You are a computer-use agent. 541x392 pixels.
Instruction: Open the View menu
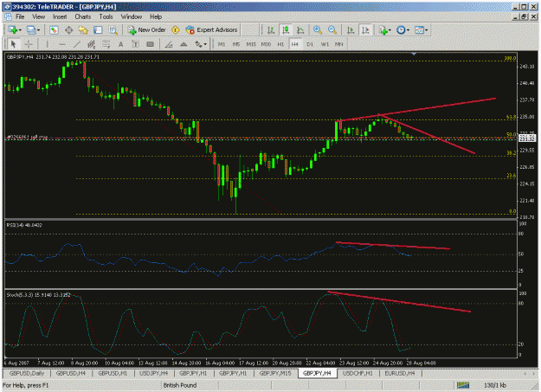tap(39, 16)
